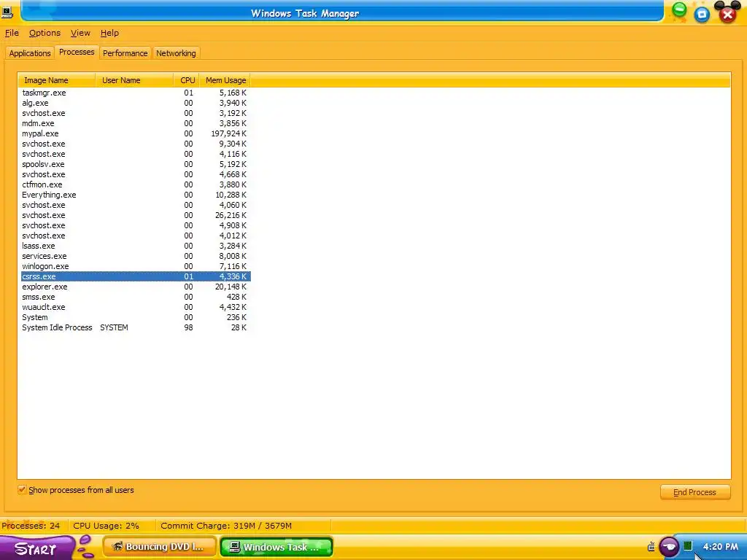Click the svchost.exe using 3,192 K
Viewport: 747px width, 560px height.
[x=135, y=113]
